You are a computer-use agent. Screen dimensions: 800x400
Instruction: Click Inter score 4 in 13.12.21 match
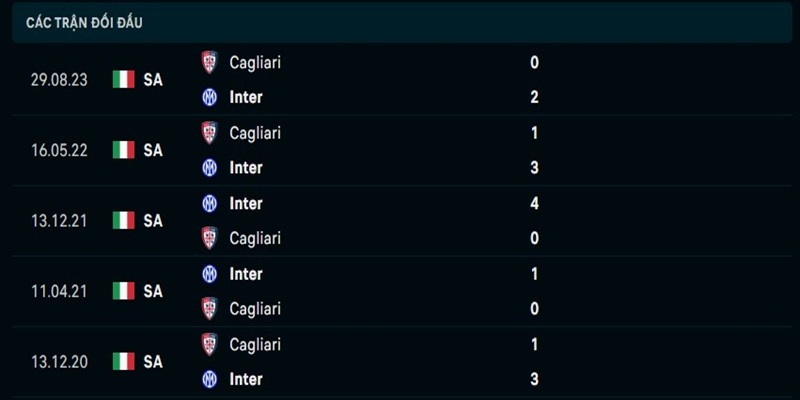(x=535, y=203)
